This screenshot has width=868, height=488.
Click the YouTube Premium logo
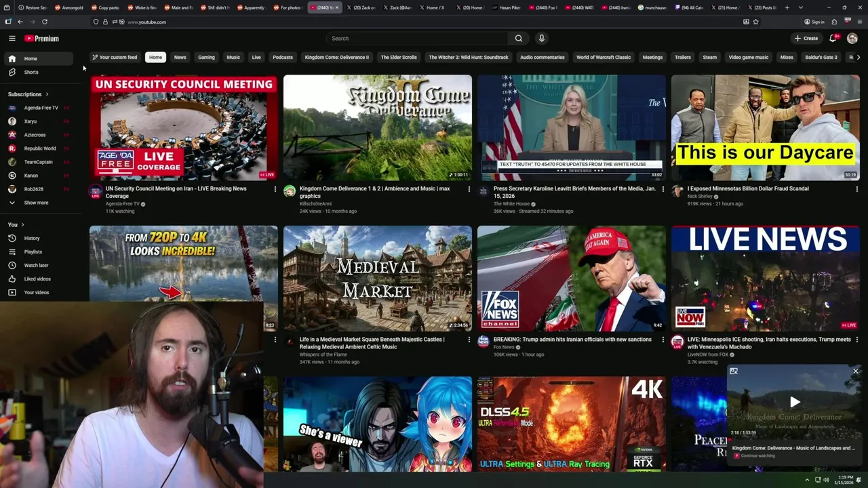click(41, 39)
